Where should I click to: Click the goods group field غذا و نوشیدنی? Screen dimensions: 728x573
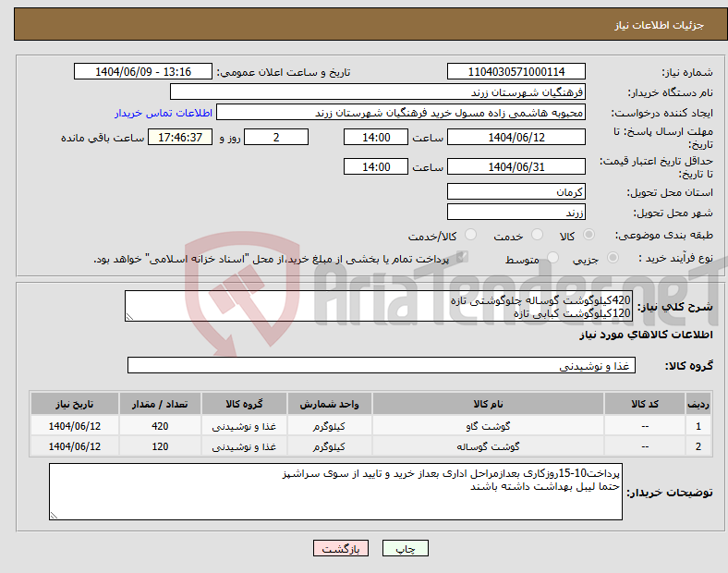382,365
